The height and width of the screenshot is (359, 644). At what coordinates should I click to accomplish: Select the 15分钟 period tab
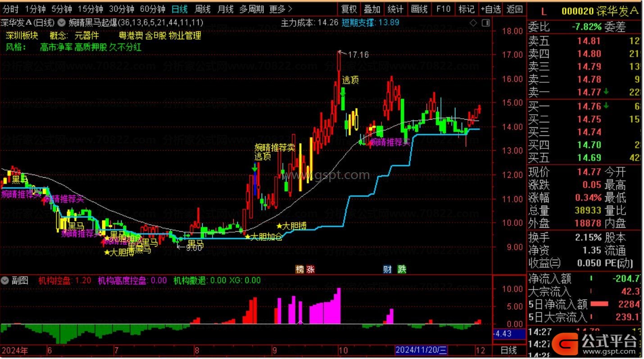[x=90, y=9]
